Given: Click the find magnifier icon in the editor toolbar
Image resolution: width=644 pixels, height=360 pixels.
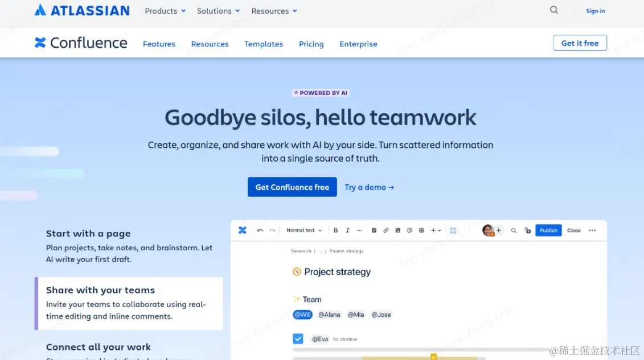Looking at the screenshot, I should click(514, 230).
